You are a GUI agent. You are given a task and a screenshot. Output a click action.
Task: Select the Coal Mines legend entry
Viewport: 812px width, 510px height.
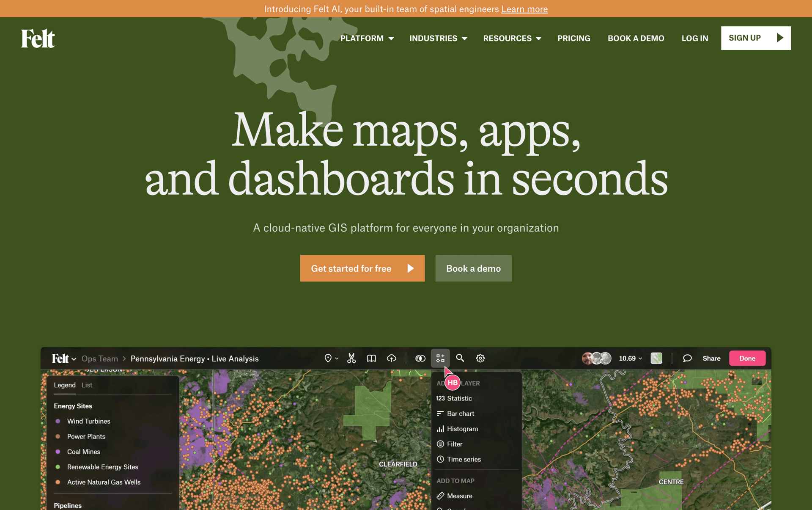point(84,452)
